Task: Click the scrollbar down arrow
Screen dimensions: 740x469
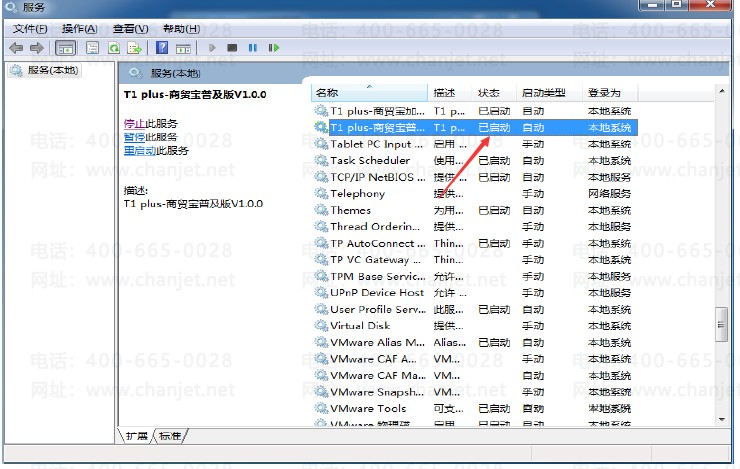Action: coord(722,419)
